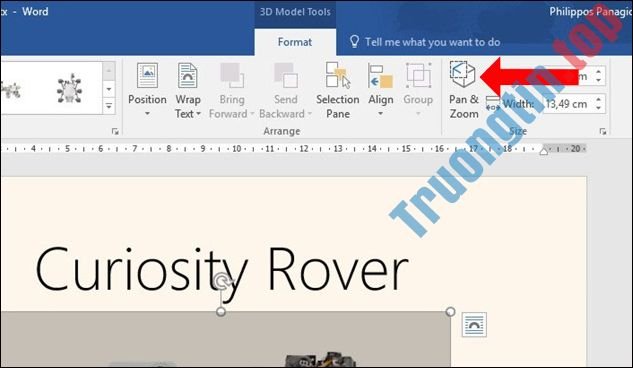This screenshot has width=633, height=368.
Task: Open the Group objects menu
Action: [418, 90]
